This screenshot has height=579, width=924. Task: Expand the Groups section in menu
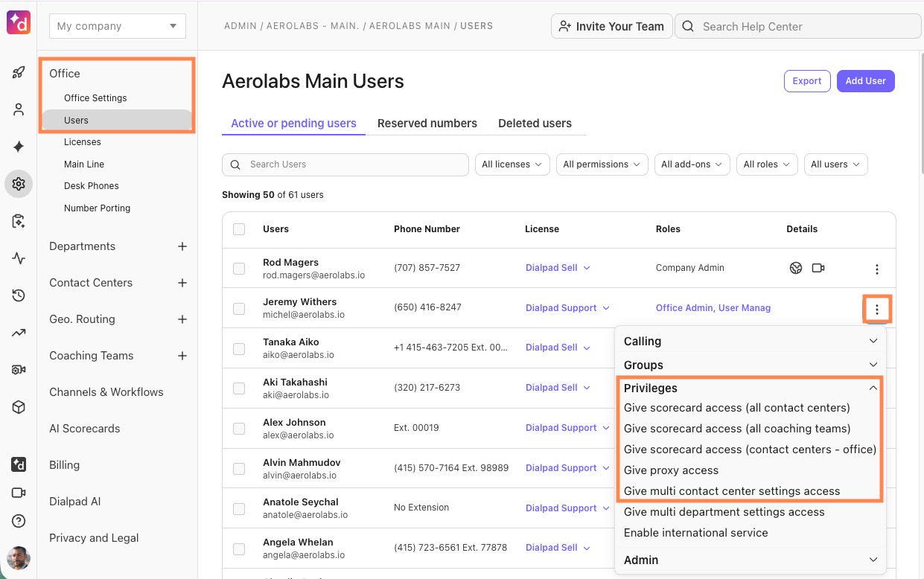[x=751, y=365]
